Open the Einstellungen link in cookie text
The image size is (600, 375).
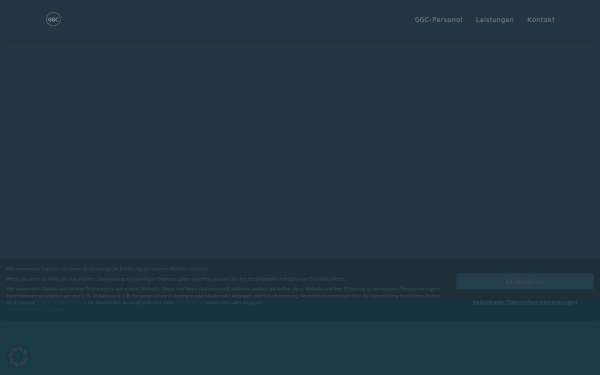pyautogui.click(x=190, y=303)
